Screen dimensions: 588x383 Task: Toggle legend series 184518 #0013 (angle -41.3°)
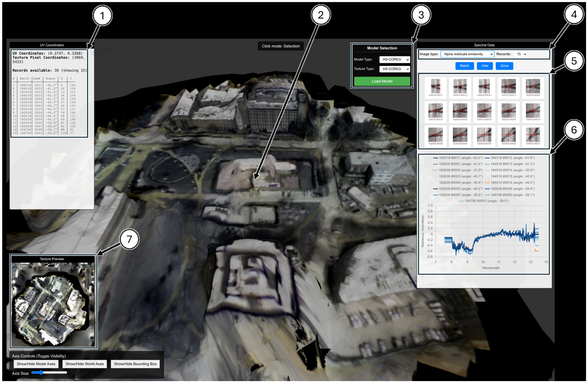tap(510, 164)
